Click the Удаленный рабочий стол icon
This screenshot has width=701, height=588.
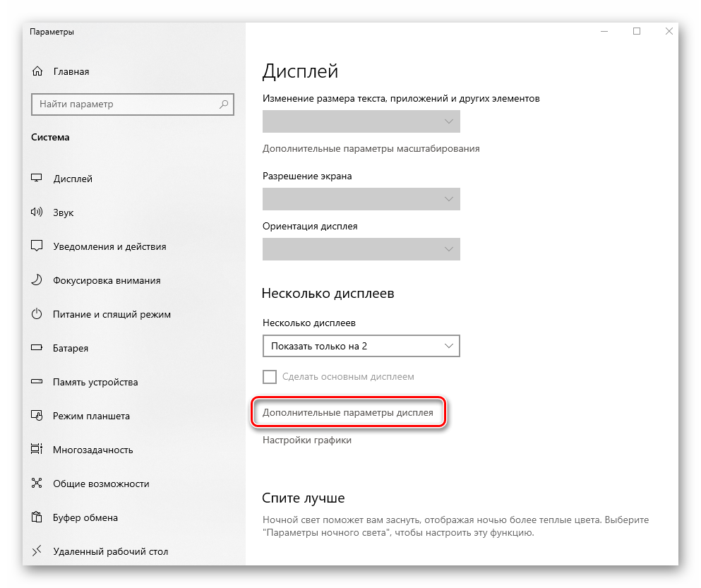(x=37, y=551)
